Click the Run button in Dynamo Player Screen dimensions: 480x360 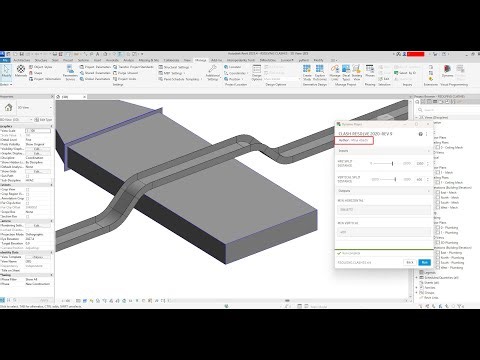[x=424, y=262]
